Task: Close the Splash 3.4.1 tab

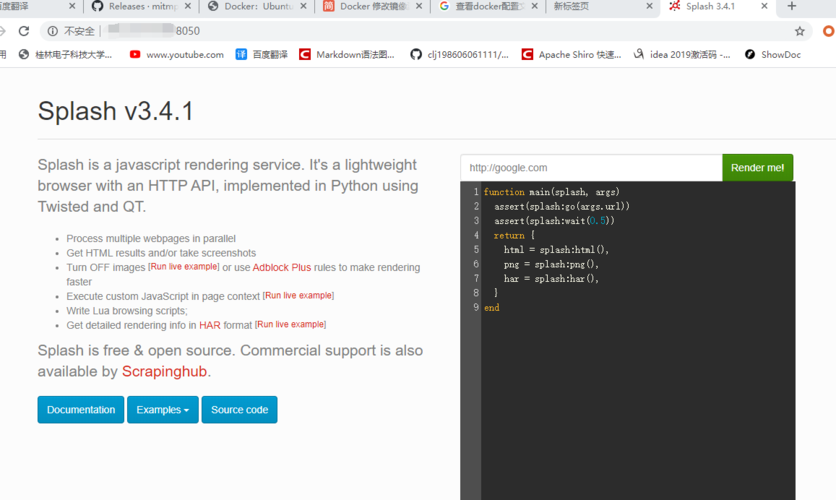Action: [x=764, y=6]
